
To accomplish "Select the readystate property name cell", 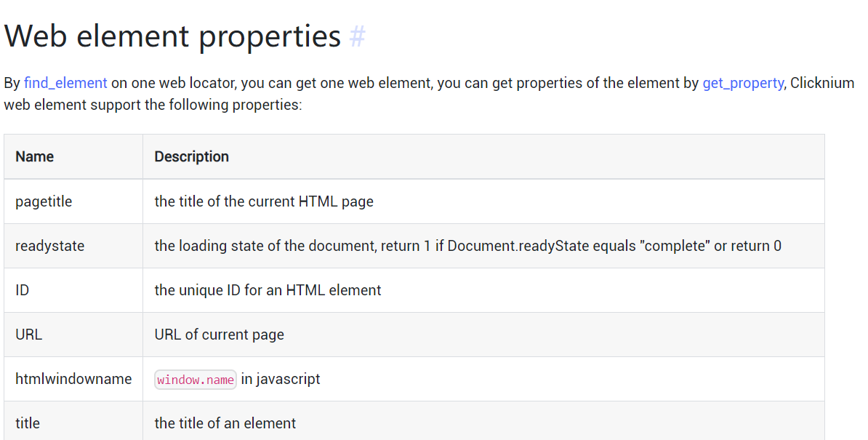I will point(49,246).
